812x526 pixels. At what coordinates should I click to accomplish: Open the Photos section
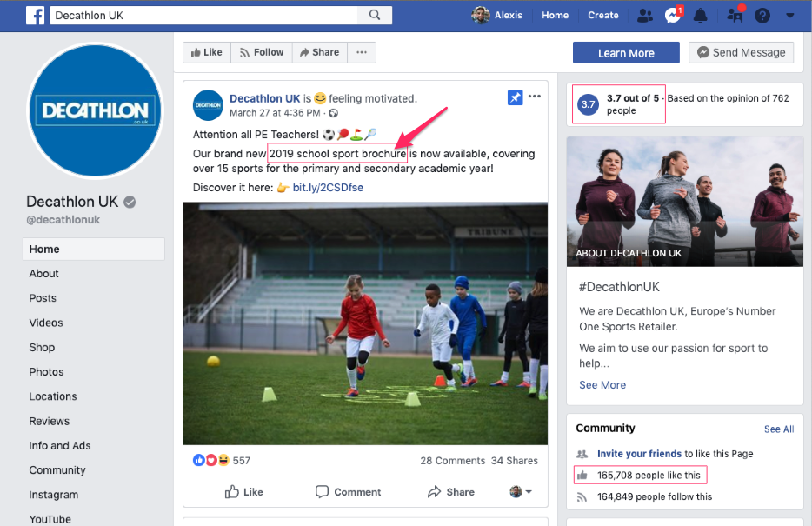click(x=46, y=372)
